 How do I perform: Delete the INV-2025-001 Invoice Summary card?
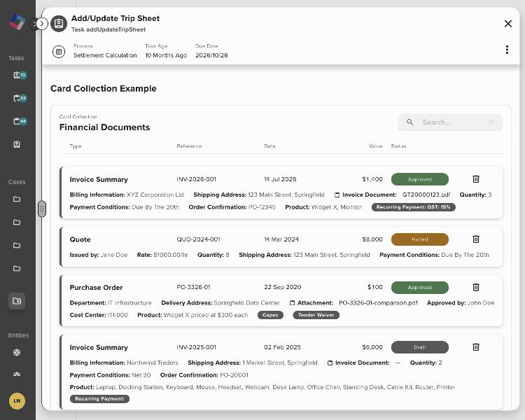(x=476, y=347)
